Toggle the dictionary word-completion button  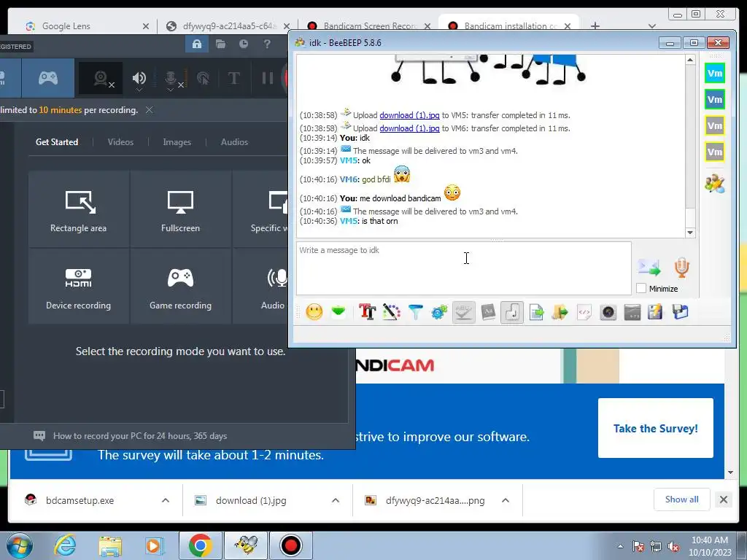(488, 312)
